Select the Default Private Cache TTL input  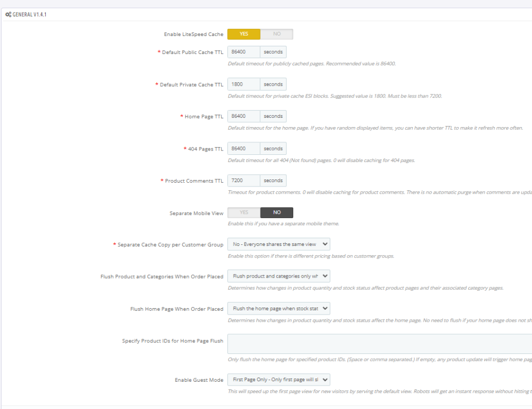click(243, 83)
